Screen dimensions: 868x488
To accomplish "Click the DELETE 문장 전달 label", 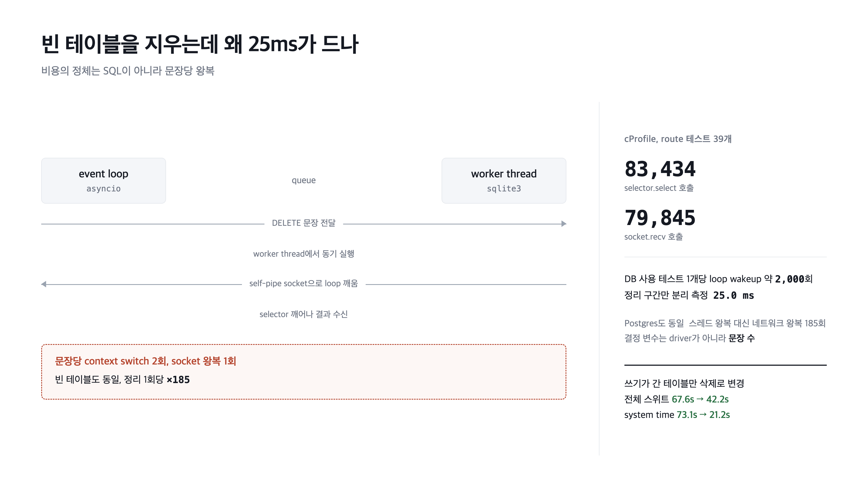I will 304,223.
